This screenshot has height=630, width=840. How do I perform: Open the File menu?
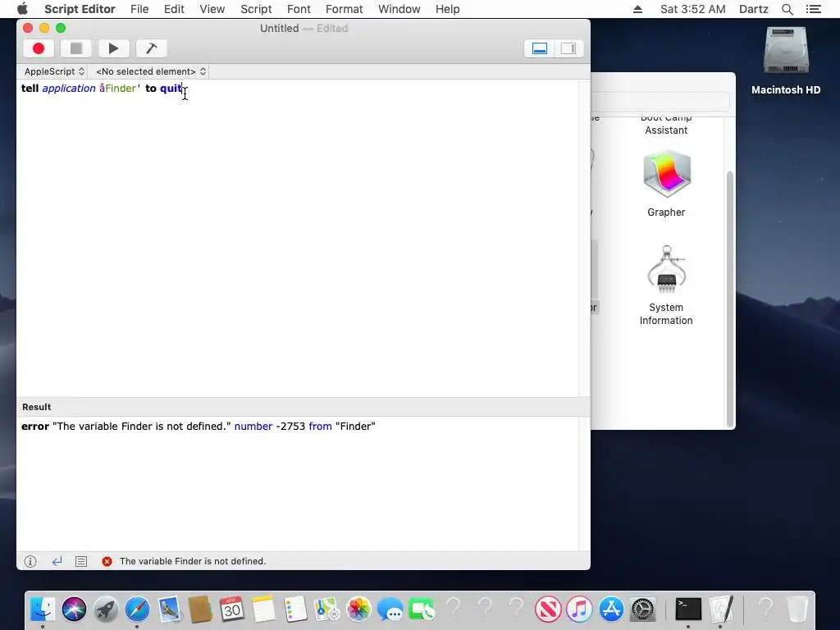point(139,9)
